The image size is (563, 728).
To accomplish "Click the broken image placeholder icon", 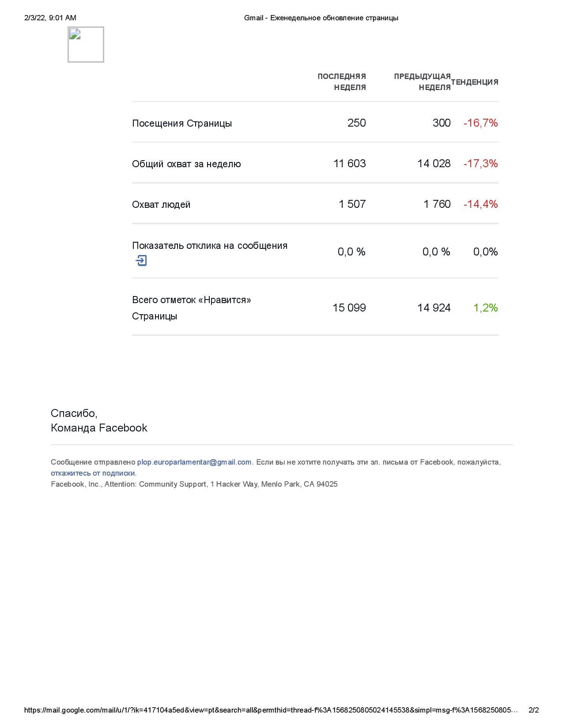I will pyautogui.click(x=86, y=45).
